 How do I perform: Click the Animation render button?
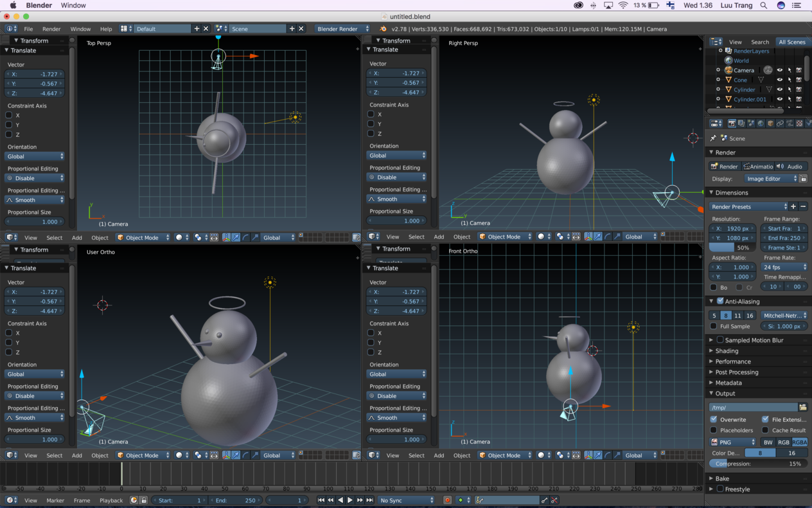(x=758, y=167)
